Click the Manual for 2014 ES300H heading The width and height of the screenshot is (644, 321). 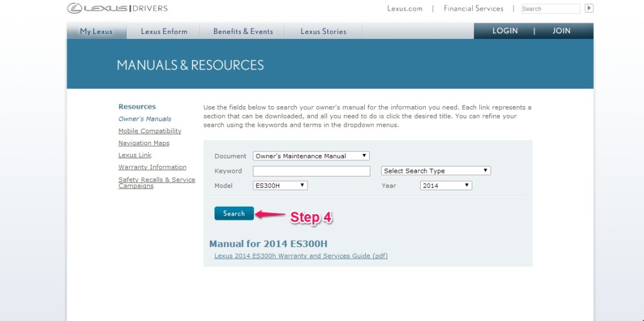(x=268, y=244)
